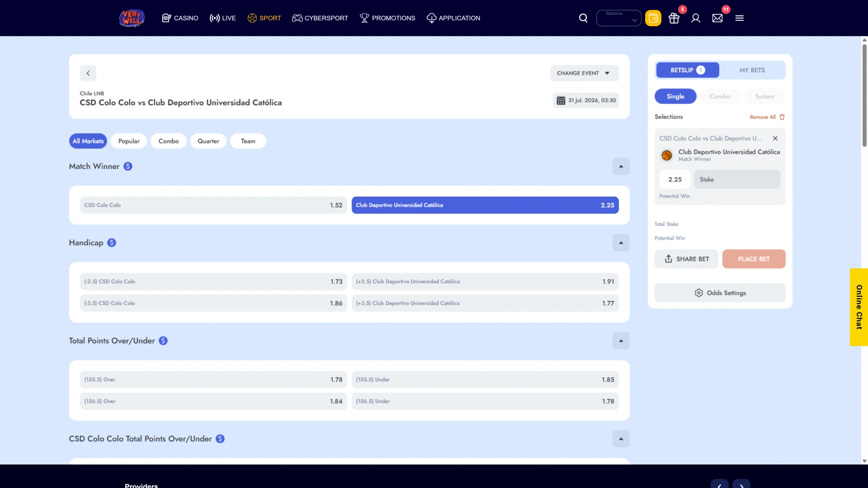868x488 pixels.
Task: Switch to the Quarter markets filter
Action: click(208, 141)
